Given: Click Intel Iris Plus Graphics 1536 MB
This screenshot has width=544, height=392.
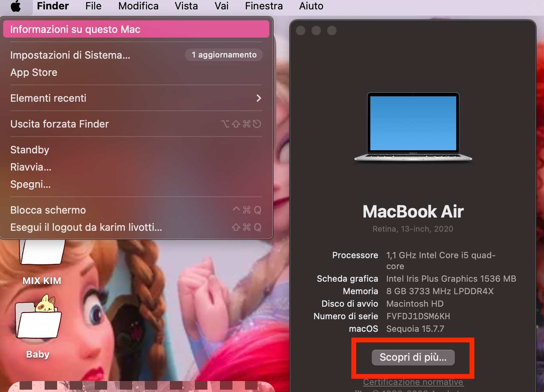Looking at the screenshot, I should tap(451, 279).
